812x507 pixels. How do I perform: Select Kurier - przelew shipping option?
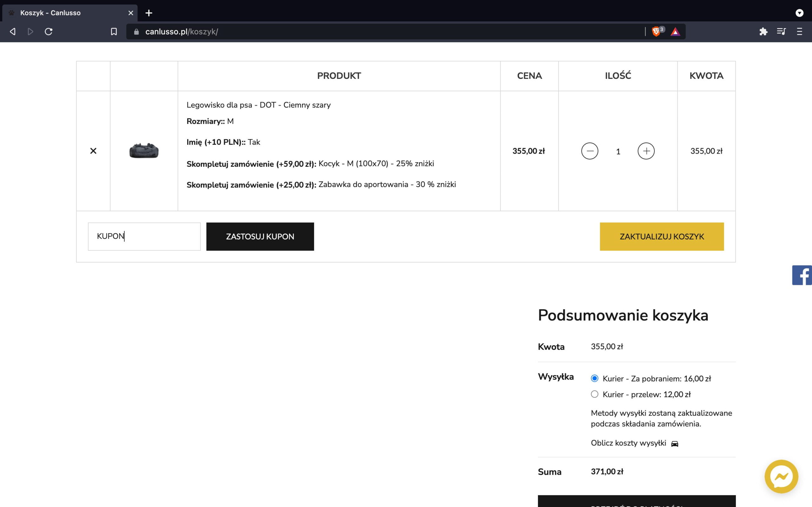[595, 394]
